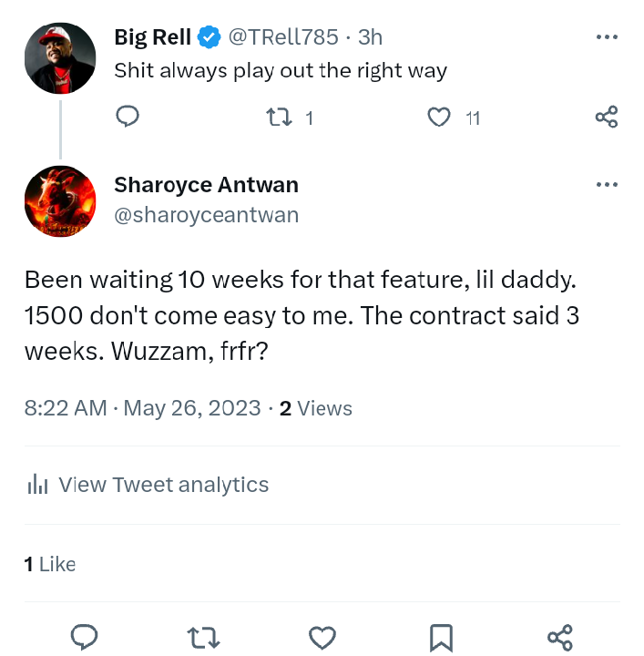Viewport: 644px width, 656px height.
Task: Share Big Rell's tweet
Action: [607, 117]
